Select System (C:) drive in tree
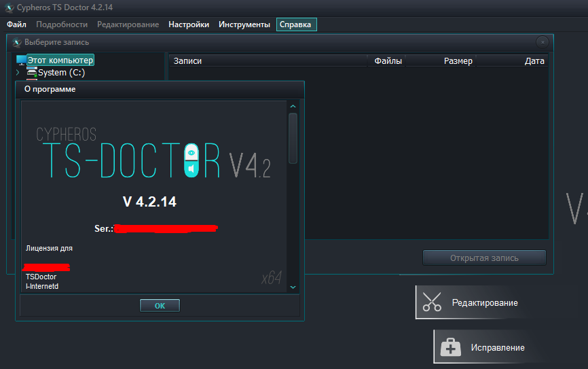The height and width of the screenshot is (369, 588). 62,73
